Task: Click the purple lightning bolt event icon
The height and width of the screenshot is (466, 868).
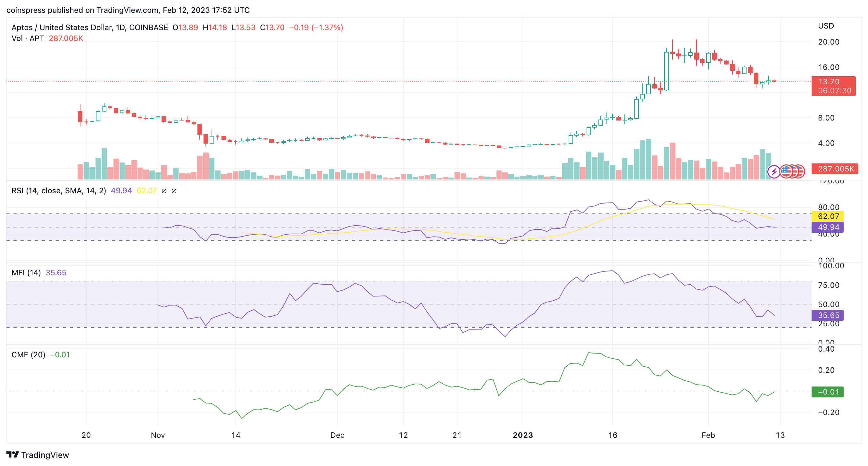Action: [x=774, y=171]
